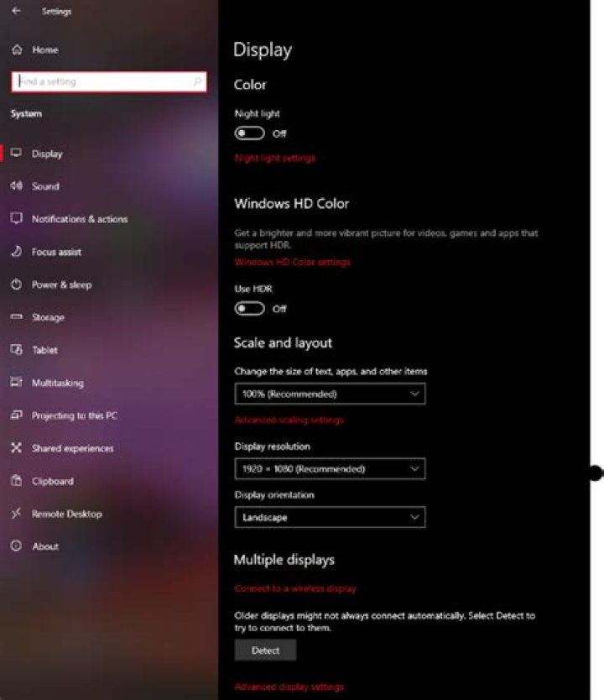Open the Landscape orientation dropdown
This screenshot has width=604, height=700.
pyautogui.click(x=330, y=517)
